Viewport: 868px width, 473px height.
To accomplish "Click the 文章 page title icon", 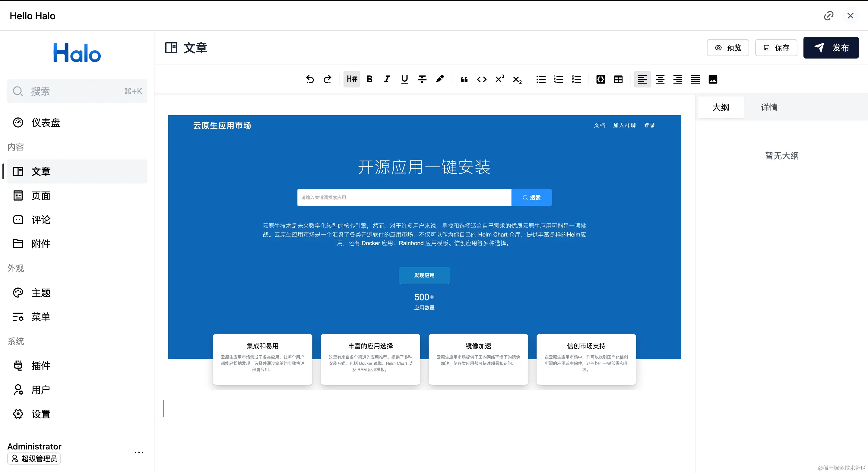I will tap(171, 48).
